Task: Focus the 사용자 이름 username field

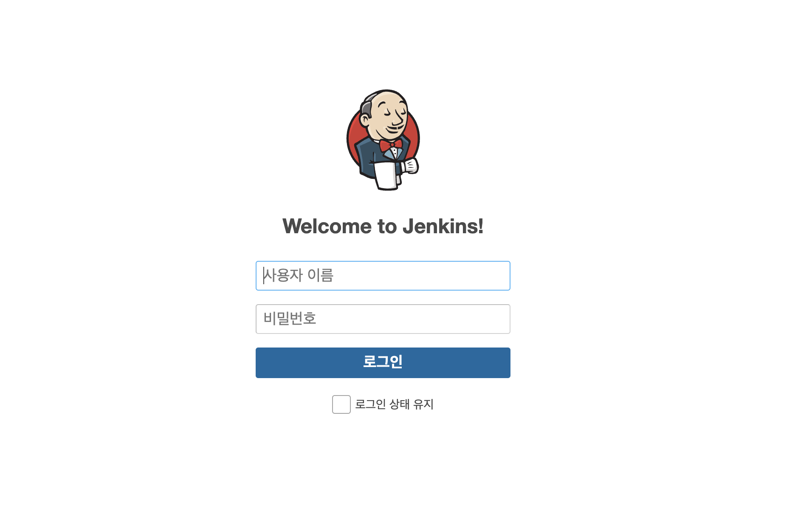Action: click(383, 276)
